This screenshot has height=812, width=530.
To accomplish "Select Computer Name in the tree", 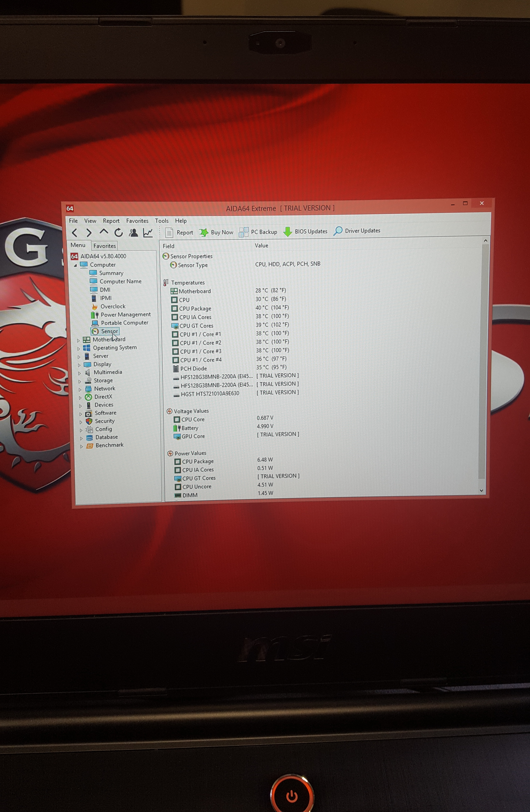I will tap(116, 281).
